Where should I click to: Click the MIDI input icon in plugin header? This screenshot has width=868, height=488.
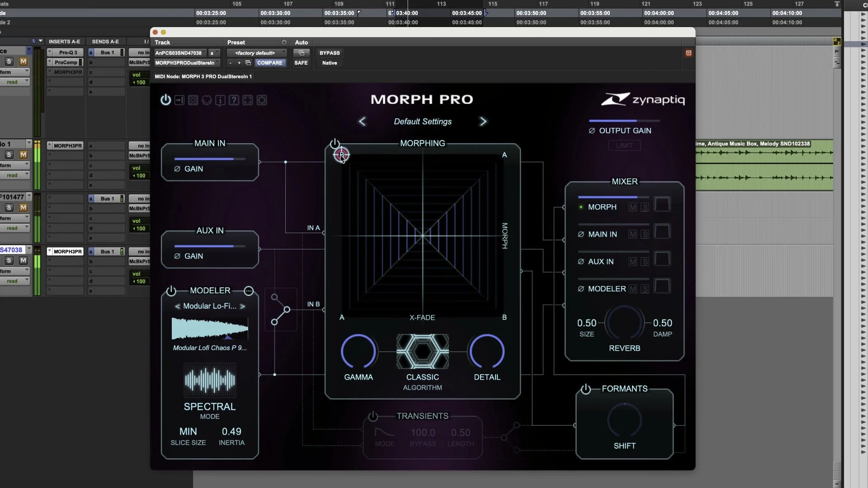click(179, 100)
